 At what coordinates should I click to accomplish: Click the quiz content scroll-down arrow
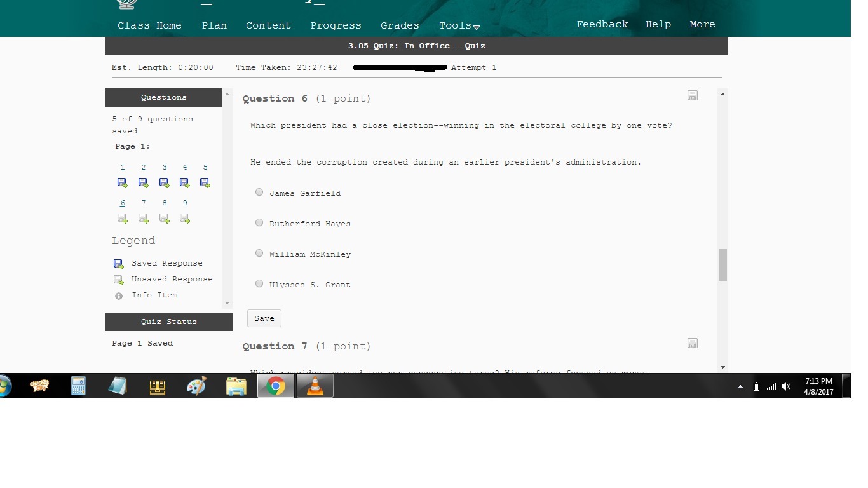click(722, 367)
